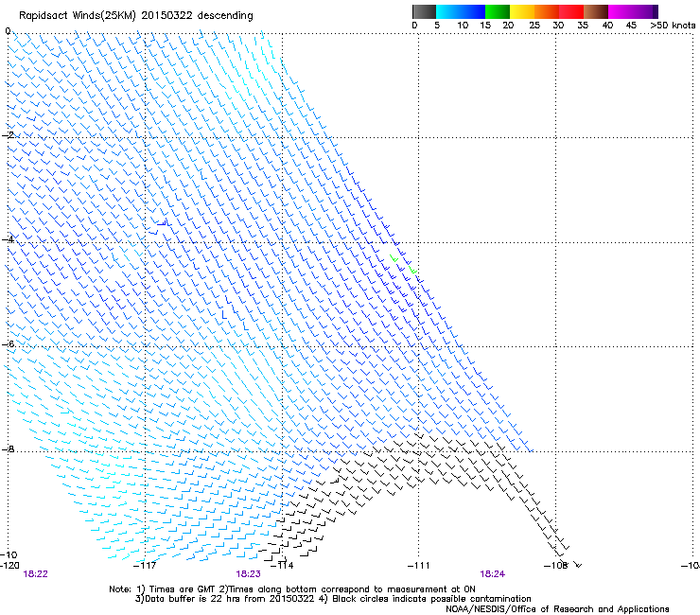Click the 'Data buffer is 22 hrs' note line

333,599
